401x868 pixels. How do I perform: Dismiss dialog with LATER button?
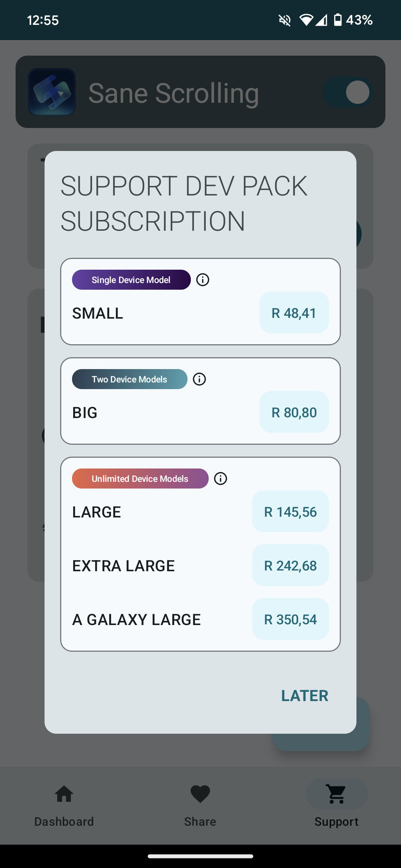pyautogui.click(x=304, y=696)
